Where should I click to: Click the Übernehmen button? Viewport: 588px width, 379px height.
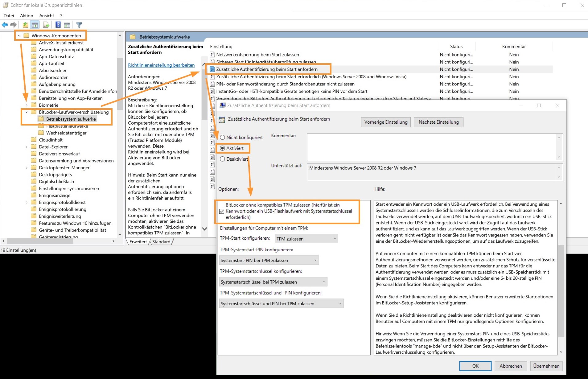click(x=546, y=366)
